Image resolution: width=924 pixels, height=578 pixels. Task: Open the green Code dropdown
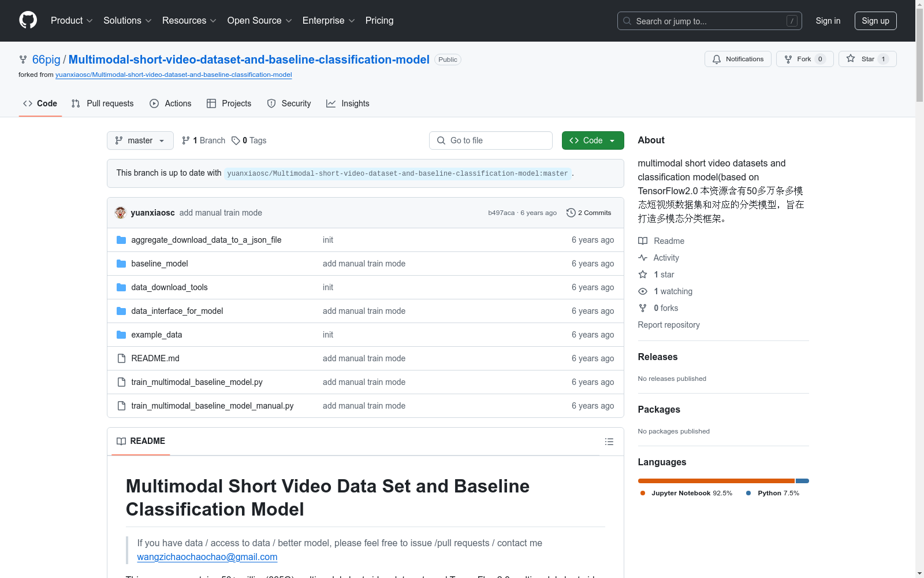(x=593, y=140)
